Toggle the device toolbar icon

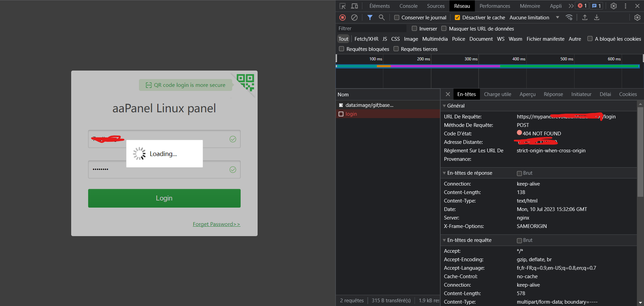(x=355, y=6)
